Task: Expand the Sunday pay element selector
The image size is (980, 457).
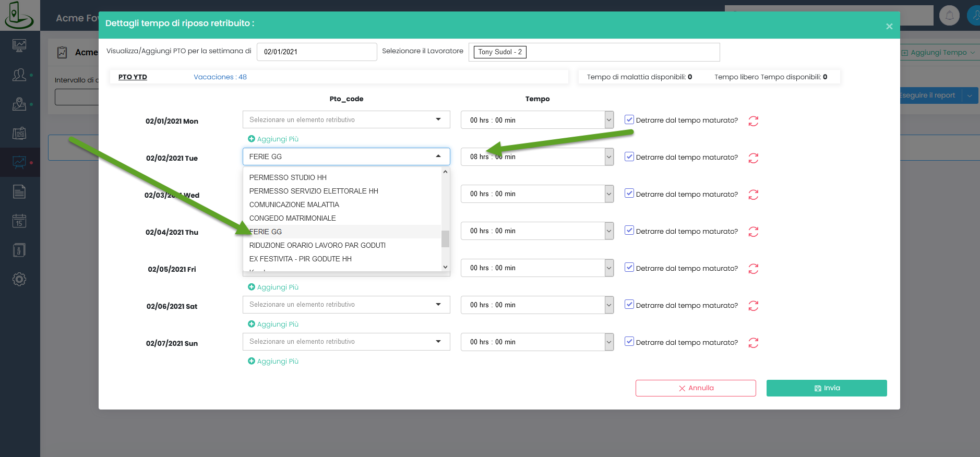Action: point(346,342)
